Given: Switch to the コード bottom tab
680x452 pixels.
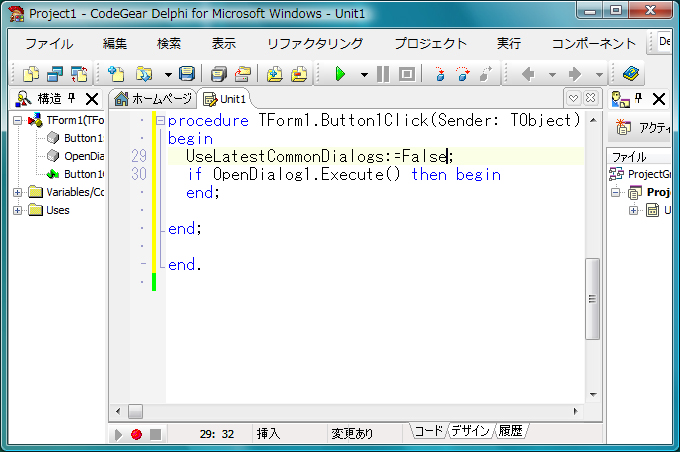Looking at the screenshot, I should (x=428, y=431).
